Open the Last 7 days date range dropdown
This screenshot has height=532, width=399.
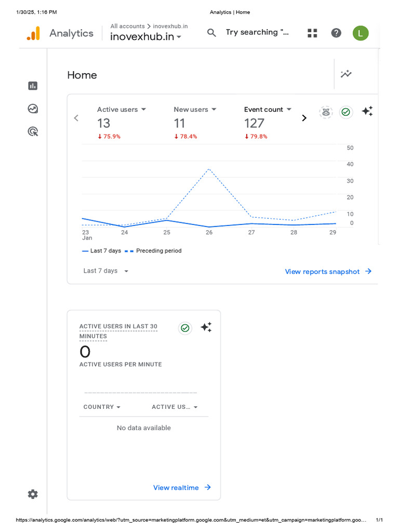[105, 271]
